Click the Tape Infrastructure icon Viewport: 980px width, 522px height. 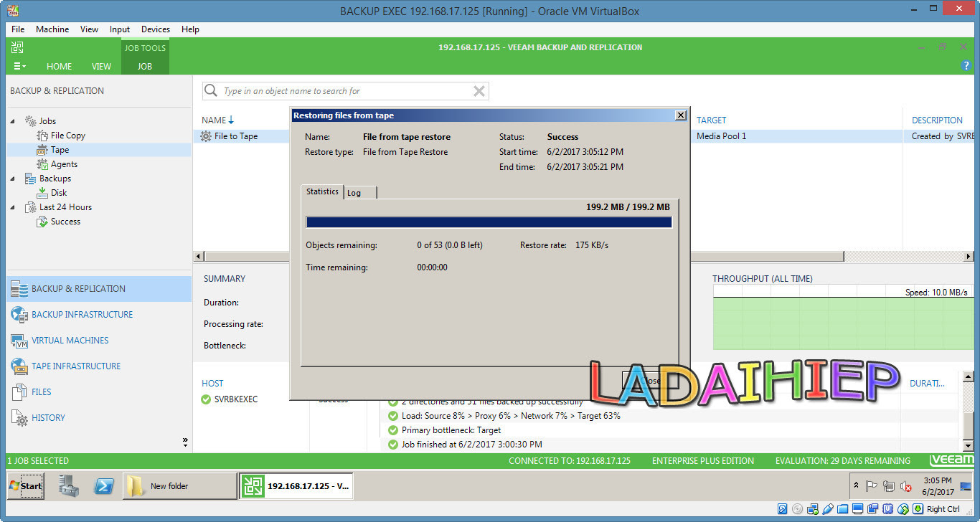pos(19,366)
